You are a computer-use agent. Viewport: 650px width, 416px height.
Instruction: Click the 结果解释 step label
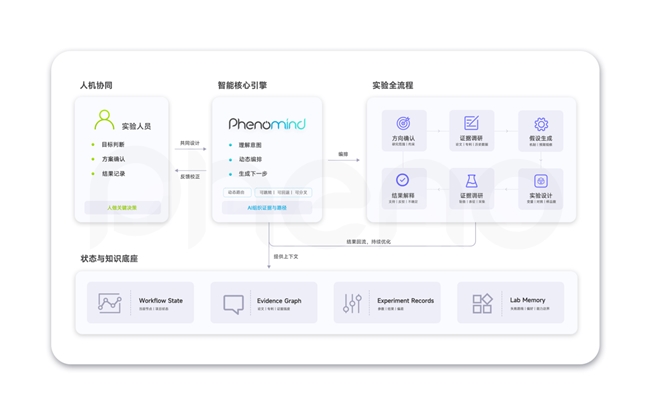(403, 195)
